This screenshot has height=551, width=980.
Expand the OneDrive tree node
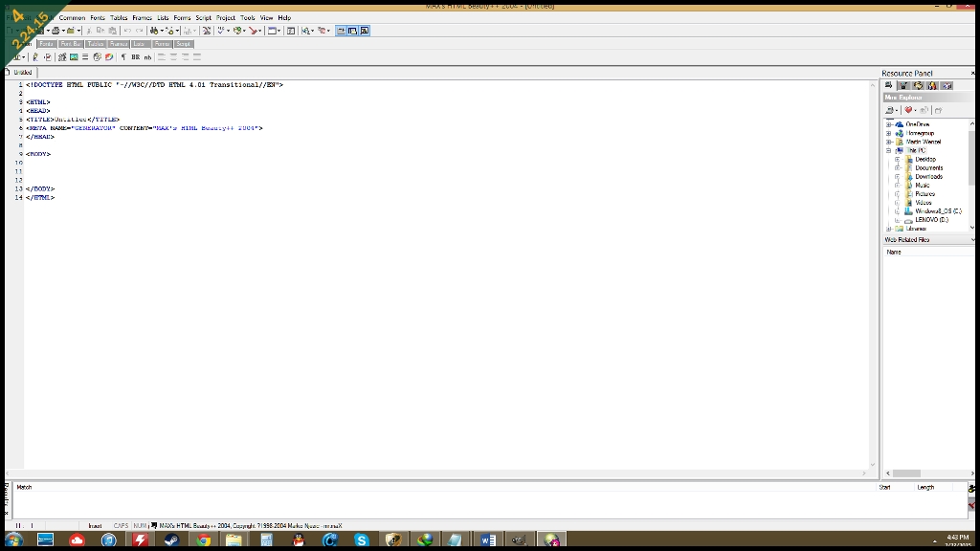(889, 124)
